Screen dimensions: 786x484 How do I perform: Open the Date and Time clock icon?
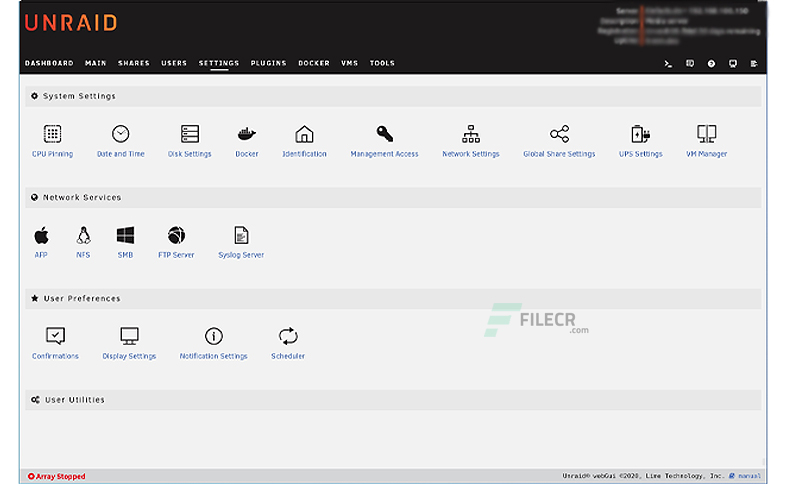tap(120, 134)
